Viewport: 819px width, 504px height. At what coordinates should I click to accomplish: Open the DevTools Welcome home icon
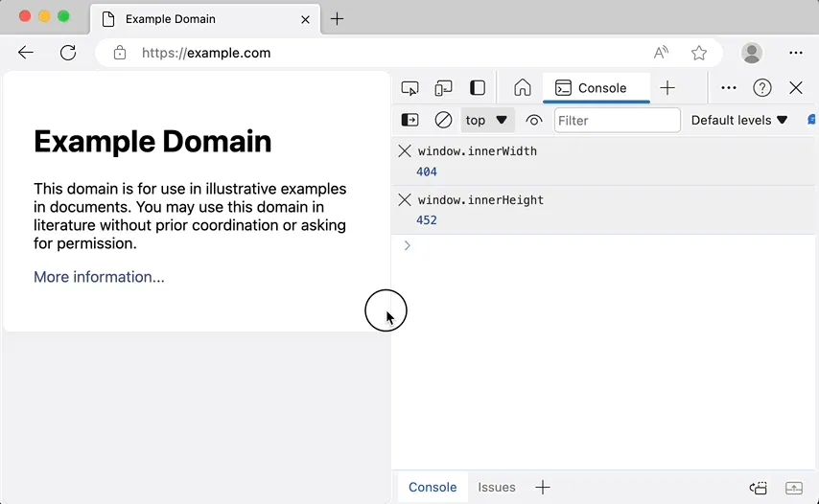(x=523, y=87)
